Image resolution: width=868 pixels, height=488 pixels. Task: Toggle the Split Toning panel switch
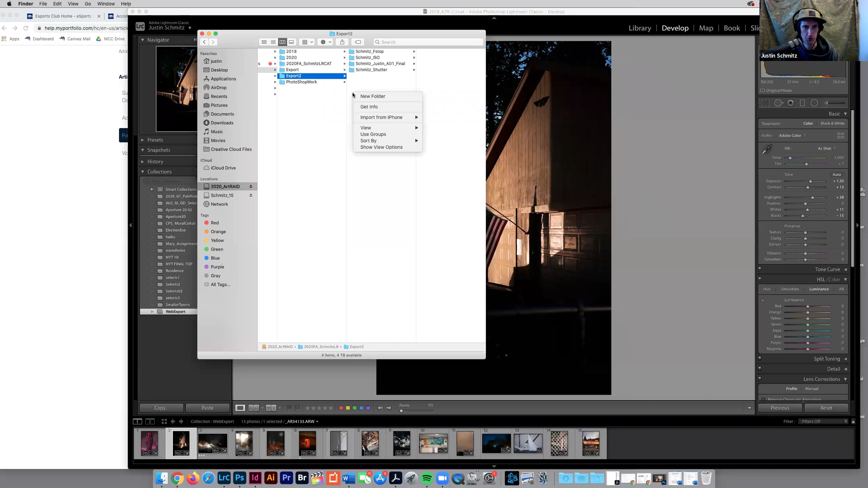[760, 359]
